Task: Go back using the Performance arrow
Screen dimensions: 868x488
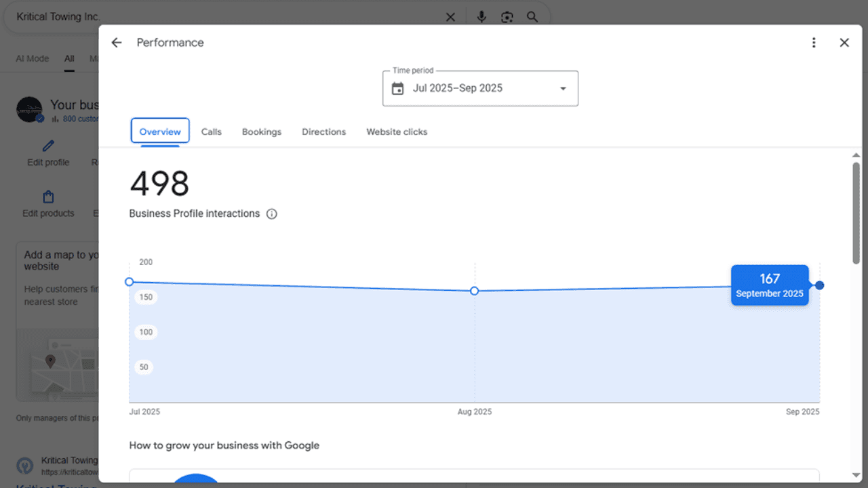Action: pyautogui.click(x=117, y=43)
